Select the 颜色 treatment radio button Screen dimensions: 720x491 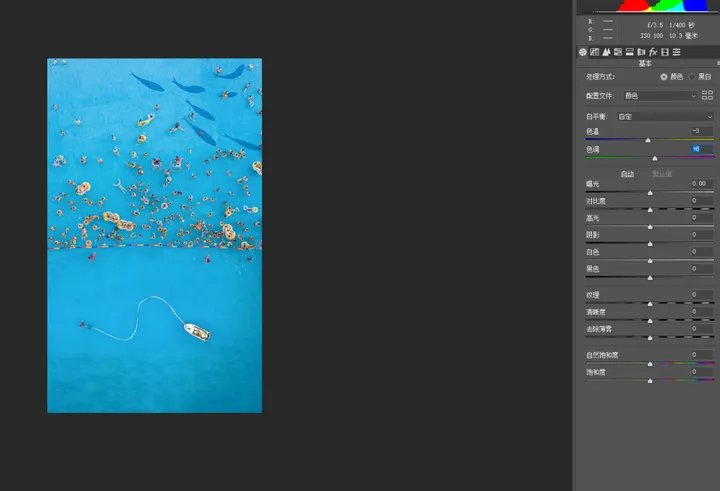[664, 77]
